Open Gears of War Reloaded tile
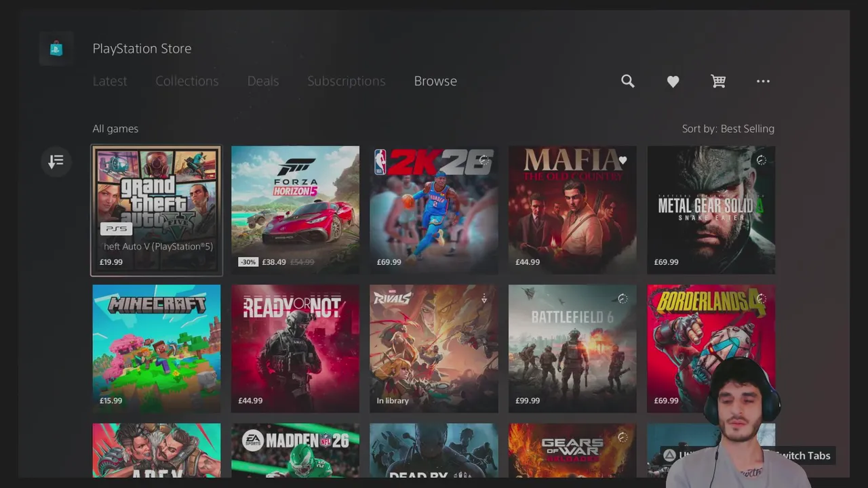868x488 pixels. 572,450
